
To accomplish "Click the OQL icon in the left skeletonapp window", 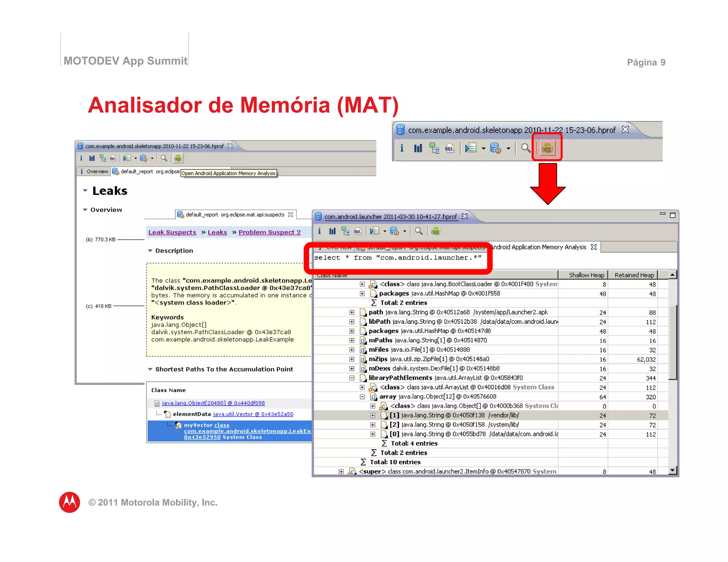I will pyautogui.click(x=113, y=158).
